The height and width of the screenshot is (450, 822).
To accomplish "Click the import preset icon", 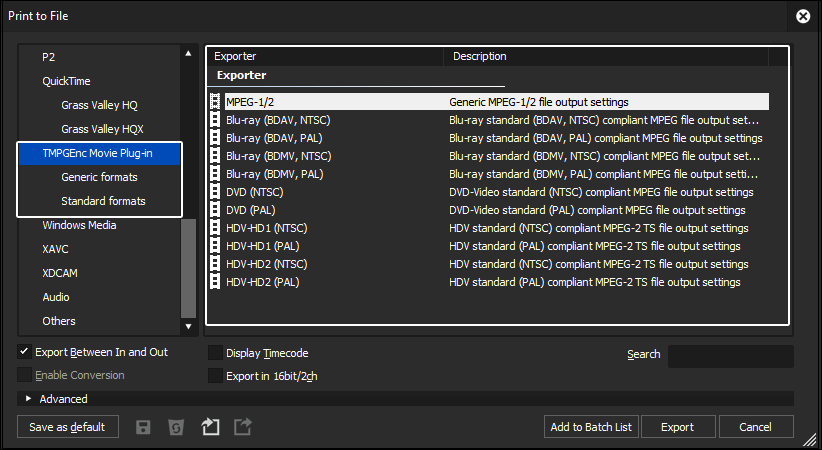I will click(x=210, y=426).
